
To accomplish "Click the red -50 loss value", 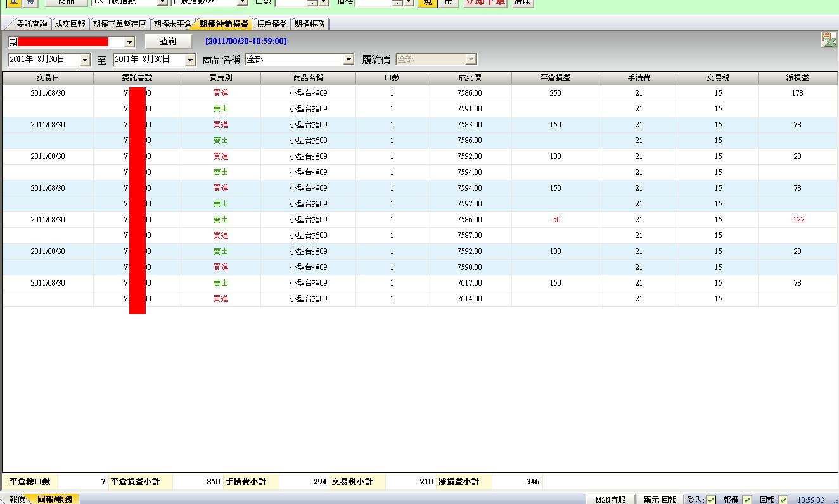I will point(555,220).
